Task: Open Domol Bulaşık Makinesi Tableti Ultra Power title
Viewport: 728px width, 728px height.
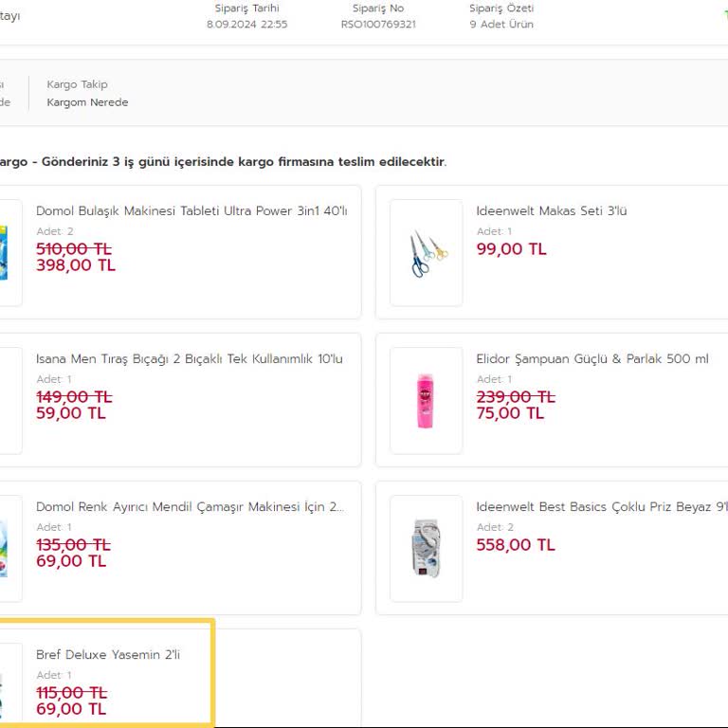Action: click(191, 210)
